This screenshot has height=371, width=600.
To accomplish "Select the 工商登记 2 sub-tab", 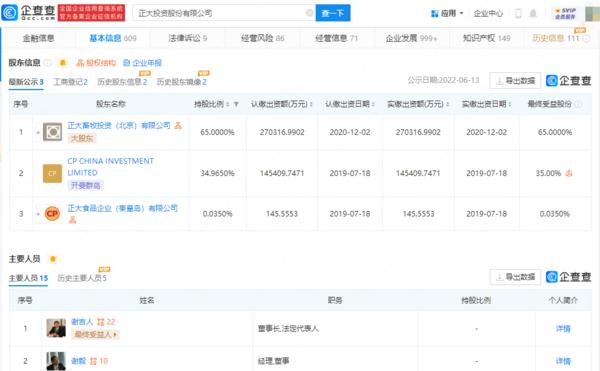I will (70, 82).
